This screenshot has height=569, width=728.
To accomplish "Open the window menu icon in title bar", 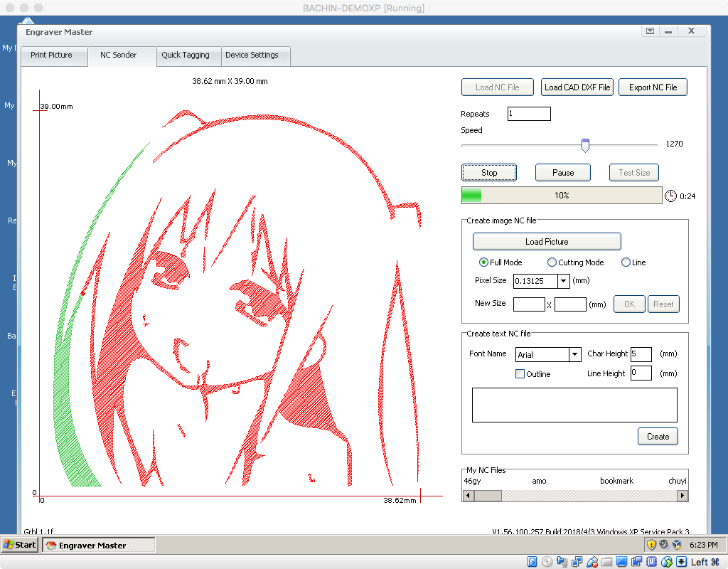I will click(x=650, y=31).
